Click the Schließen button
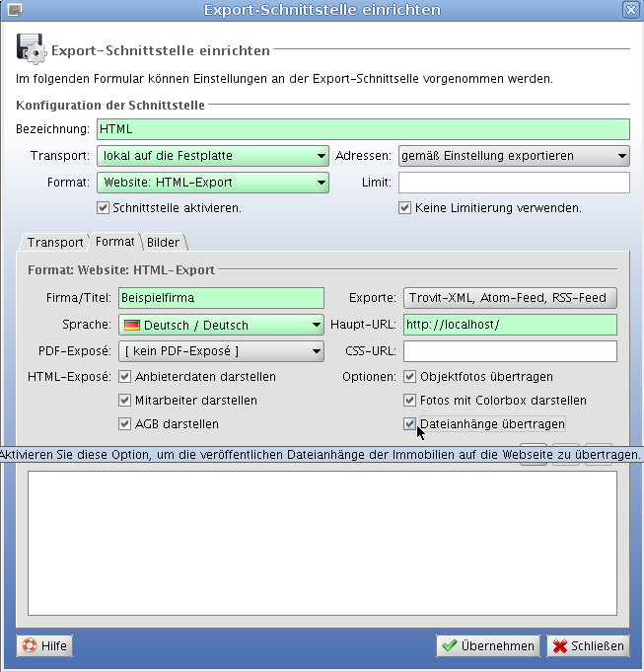Image resolution: width=644 pixels, height=672 pixels. click(588, 646)
